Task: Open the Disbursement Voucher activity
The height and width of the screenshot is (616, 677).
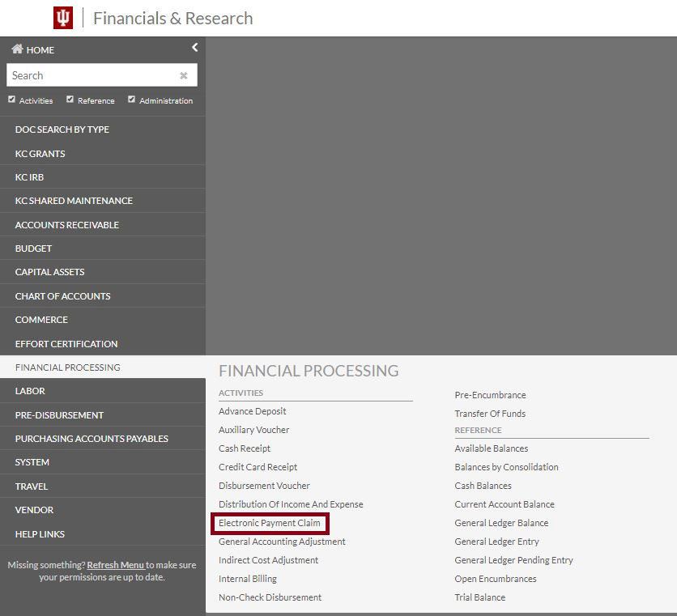Action: point(264,486)
